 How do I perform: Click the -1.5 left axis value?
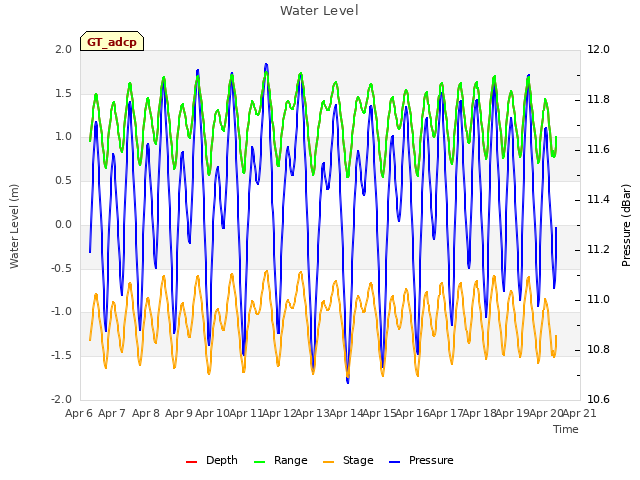[62, 356]
